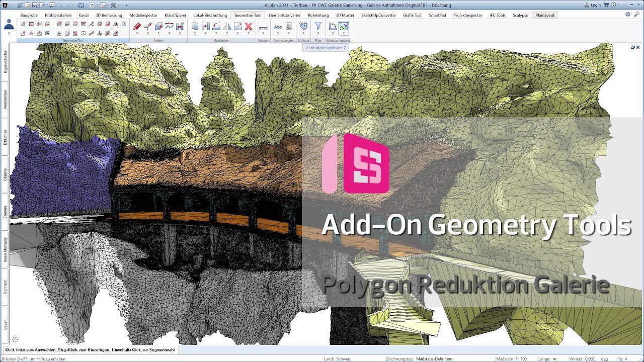644x362 pixels.
Task: Click the Login link in title bar
Action: pos(596,5)
